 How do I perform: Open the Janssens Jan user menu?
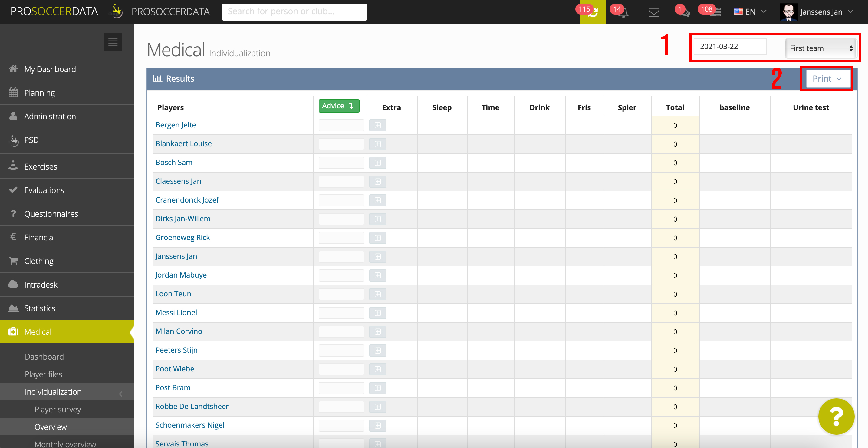817,12
